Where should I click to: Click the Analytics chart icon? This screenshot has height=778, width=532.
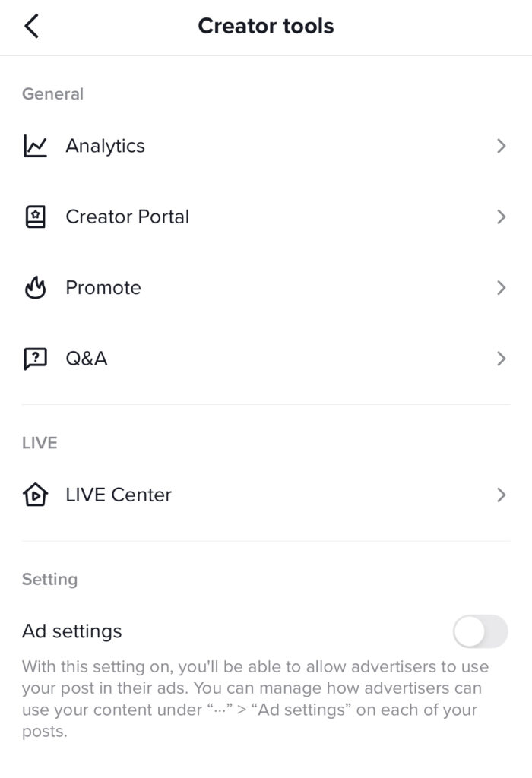[35, 146]
